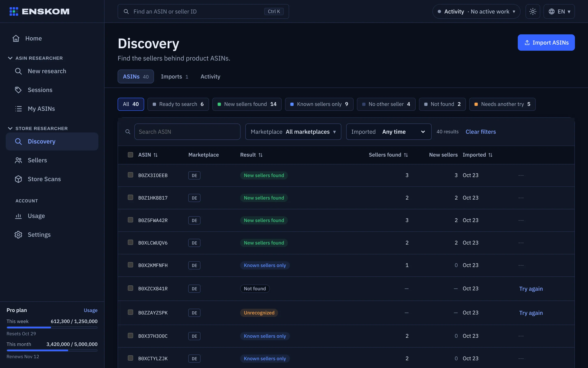Viewport: 588px width, 368px height.
Task: Click the This month usage bar
Action: point(52,350)
